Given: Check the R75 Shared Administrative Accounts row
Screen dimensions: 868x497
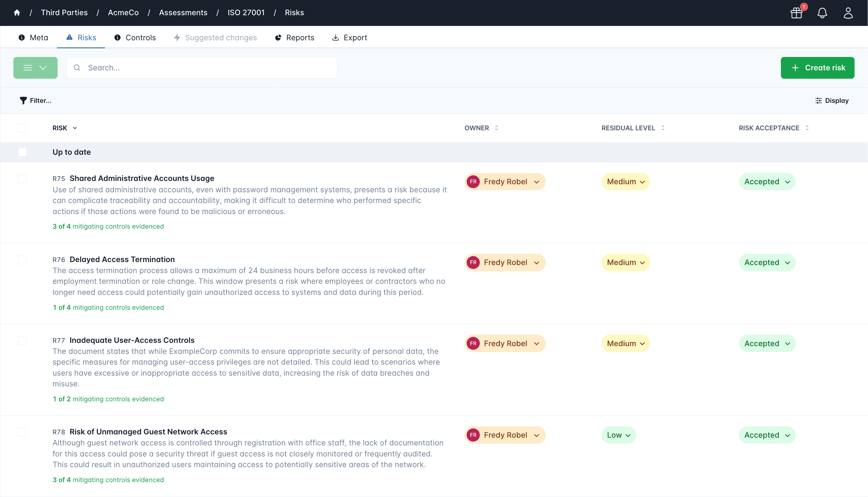Looking at the screenshot, I should click(x=22, y=179).
